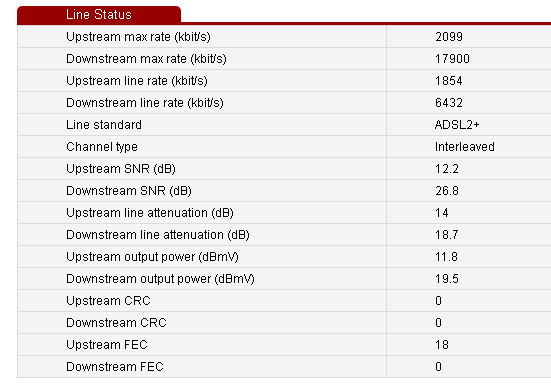
Task: Click the Downstream max rate label
Action: (146, 59)
